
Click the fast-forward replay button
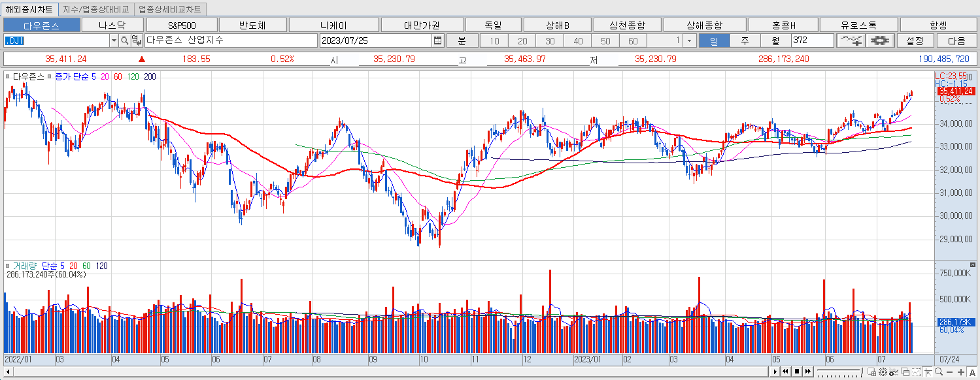pos(808,372)
